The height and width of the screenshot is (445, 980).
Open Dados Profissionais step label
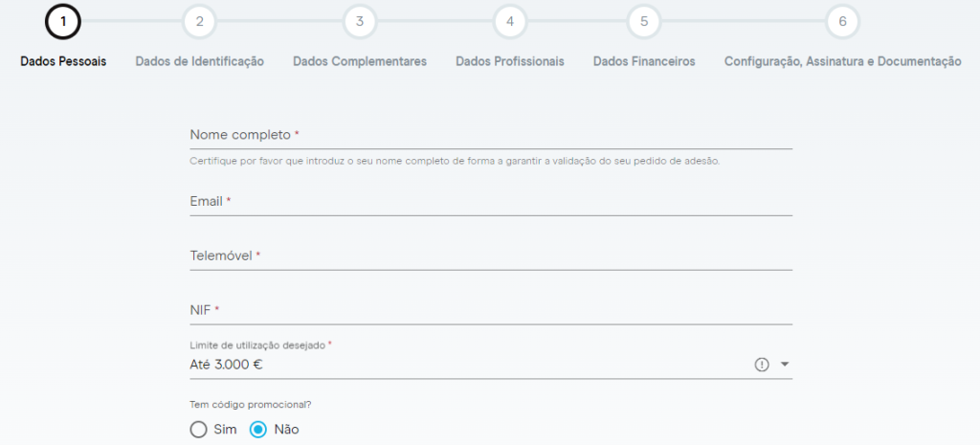pyautogui.click(x=510, y=61)
